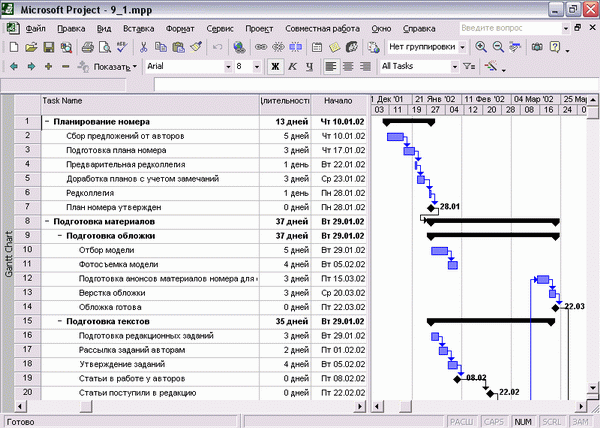This screenshot has width=600, height=428.
Task: Cut selection with scissors icon
Action: pos(143,47)
